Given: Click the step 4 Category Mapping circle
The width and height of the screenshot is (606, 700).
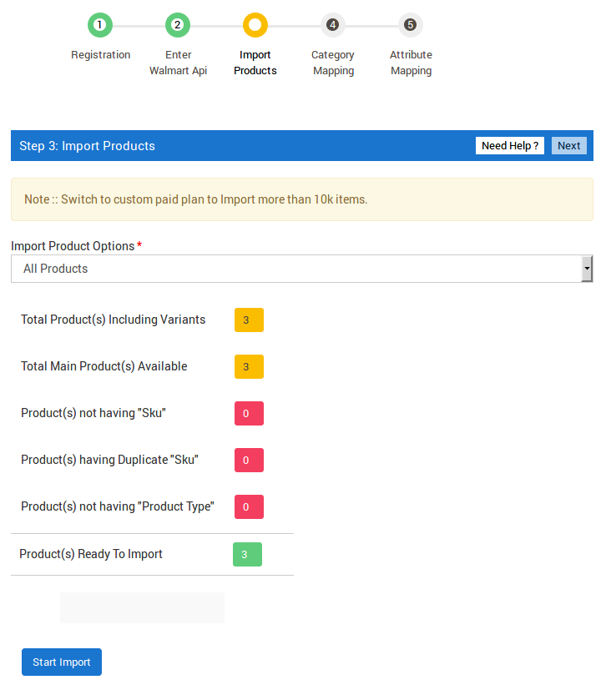Looking at the screenshot, I should pos(333,25).
